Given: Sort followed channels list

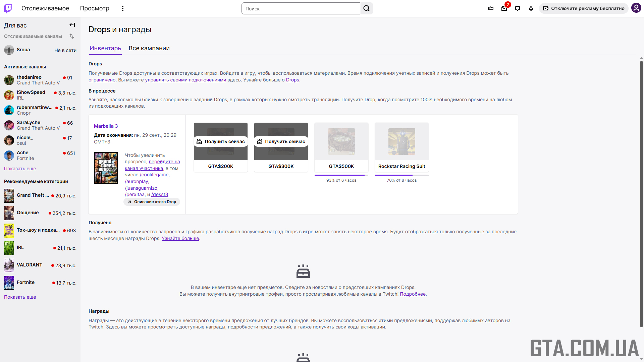Looking at the screenshot, I should coord(72,36).
